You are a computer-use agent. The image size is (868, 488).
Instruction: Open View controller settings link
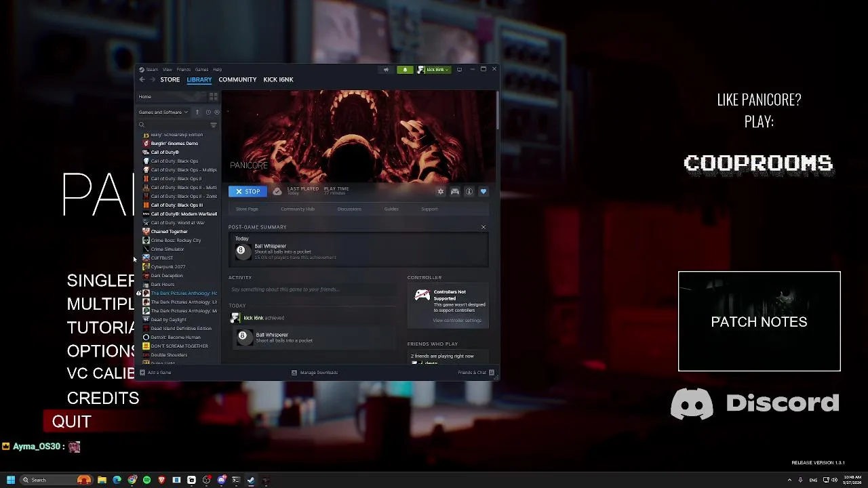tap(457, 320)
